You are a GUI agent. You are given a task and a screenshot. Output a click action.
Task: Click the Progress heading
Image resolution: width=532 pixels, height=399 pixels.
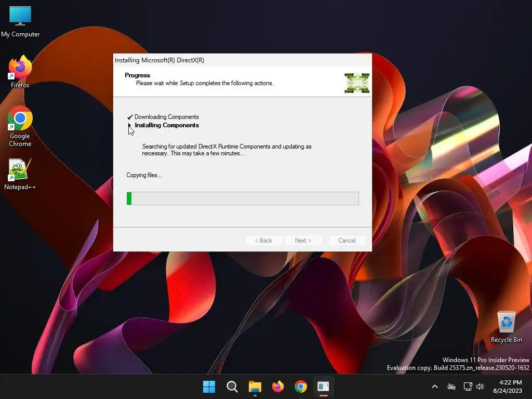[137, 75]
